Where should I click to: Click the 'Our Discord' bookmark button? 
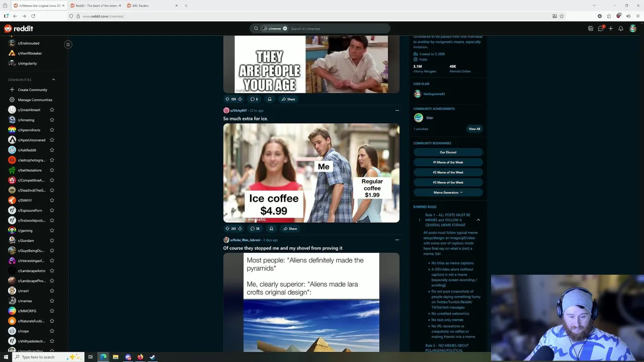[448, 152]
